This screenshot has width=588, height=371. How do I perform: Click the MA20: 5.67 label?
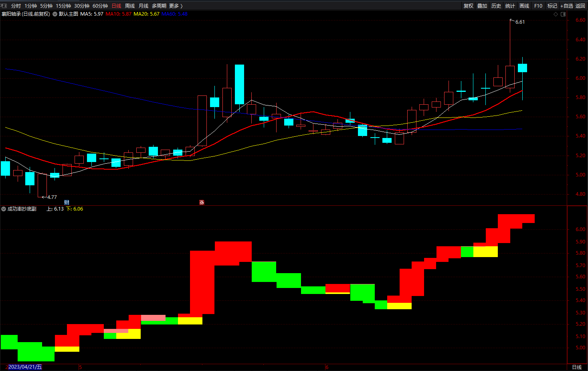pos(146,14)
